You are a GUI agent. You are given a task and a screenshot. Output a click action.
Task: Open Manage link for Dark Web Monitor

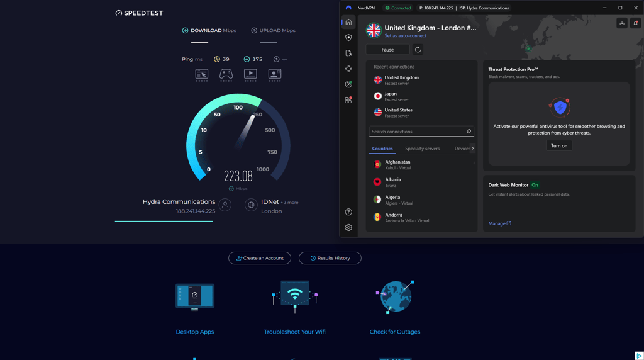point(499,223)
